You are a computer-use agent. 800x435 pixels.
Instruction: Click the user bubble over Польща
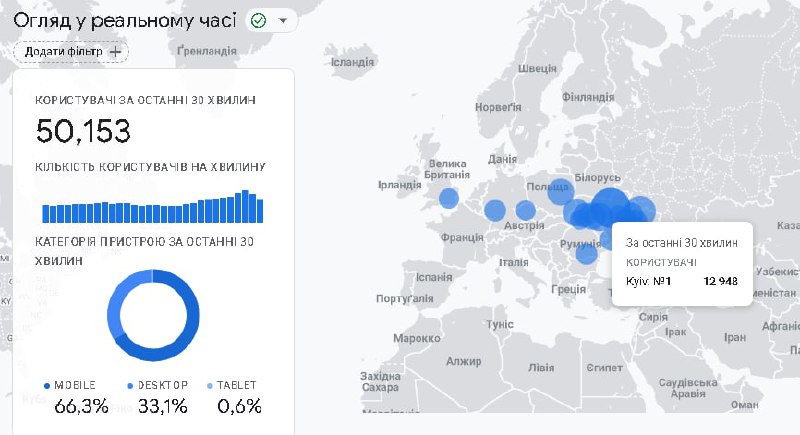tap(561, 191)
